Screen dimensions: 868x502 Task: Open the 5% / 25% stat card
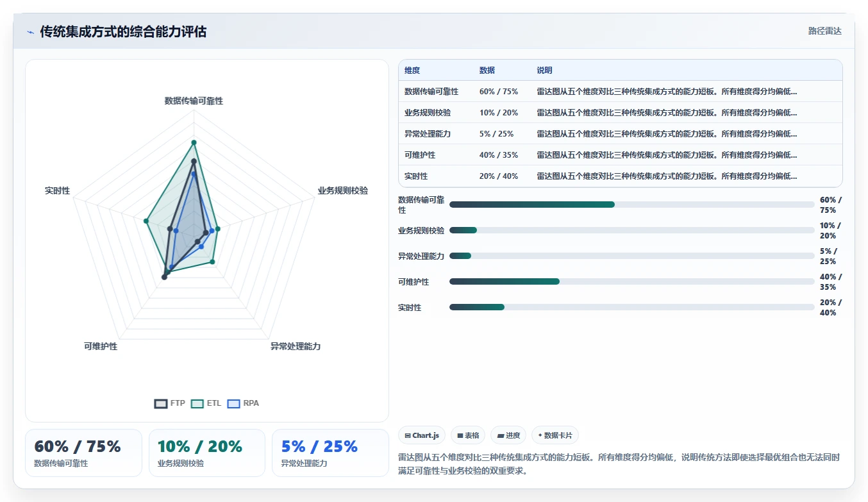pyautogui.click(x=330, y=453)
